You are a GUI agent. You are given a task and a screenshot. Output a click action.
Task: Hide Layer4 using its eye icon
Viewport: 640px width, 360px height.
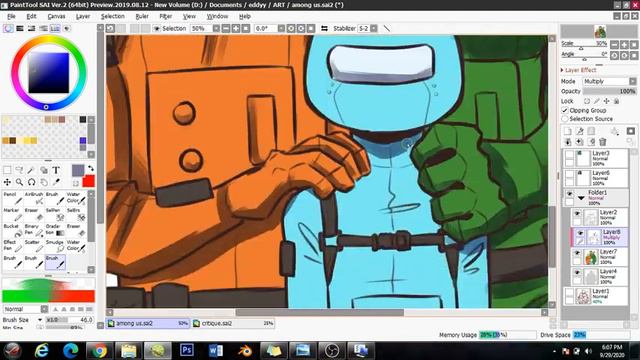coord(577,273)
